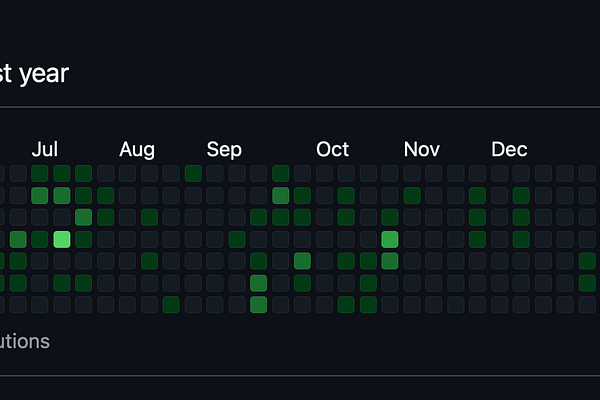Select the rightmost medium green cell in the second row
This screenshot has width=600, height=400.
coord(280,195)
